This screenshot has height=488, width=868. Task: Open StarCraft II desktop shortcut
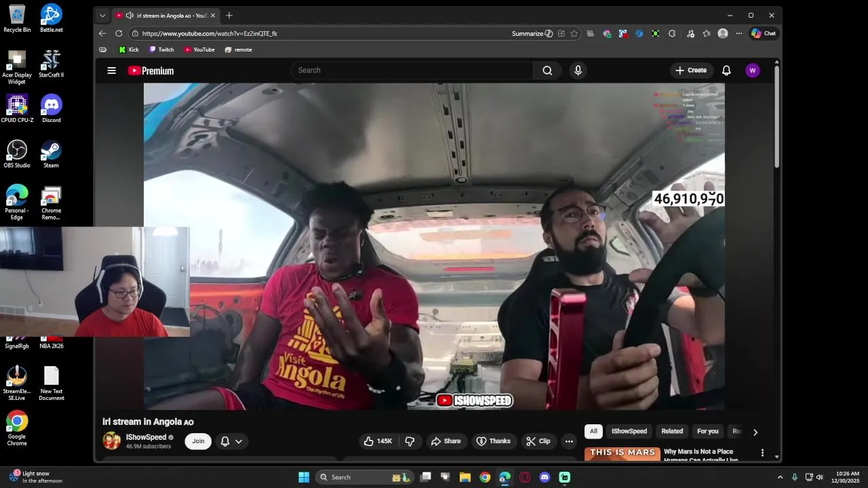point(52,64)
